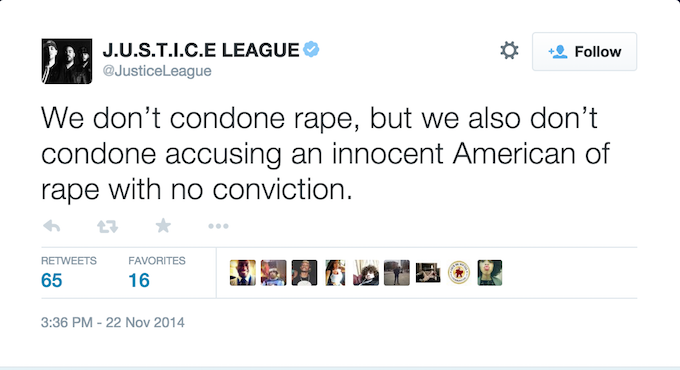This screenshot has width=680, height=370.
Task: Open the tweet timestamp 3:36 PM - 22 Nov 2014
Action: [113, 322]
